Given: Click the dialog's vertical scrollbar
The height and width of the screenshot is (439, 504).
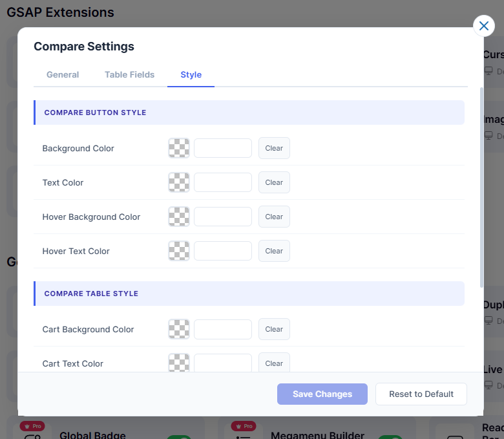Looking at the screenshot, I should (x=481, y=187).
